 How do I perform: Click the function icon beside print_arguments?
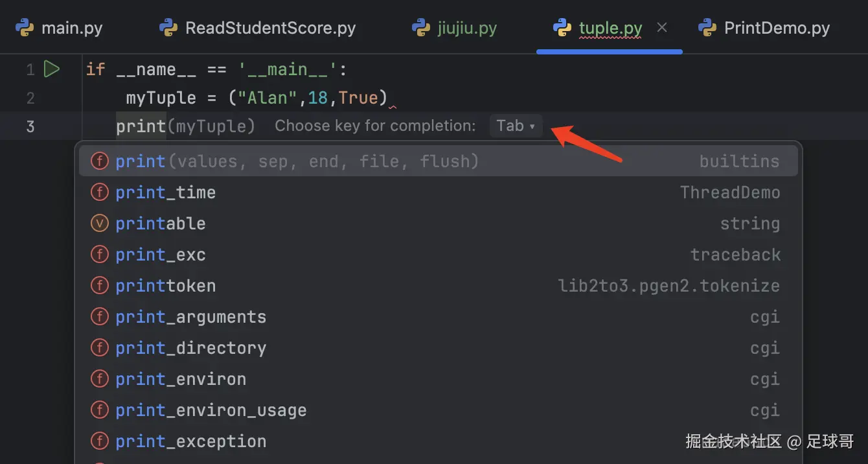99,316
